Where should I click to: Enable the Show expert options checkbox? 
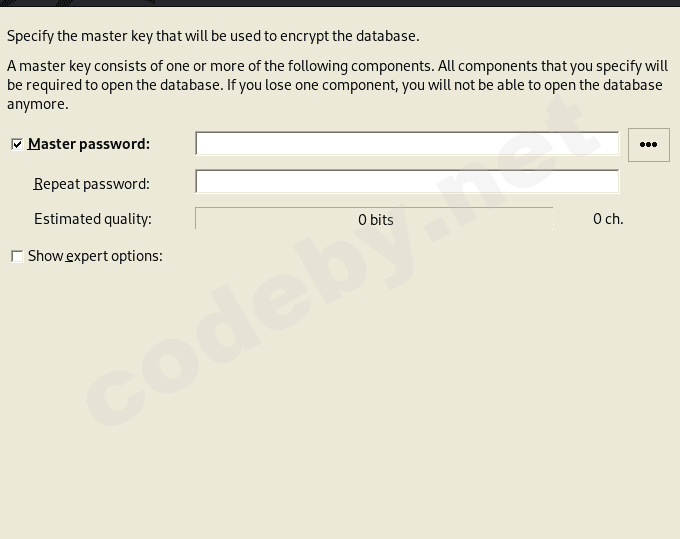pyautogui.click(x=17, y=256)
